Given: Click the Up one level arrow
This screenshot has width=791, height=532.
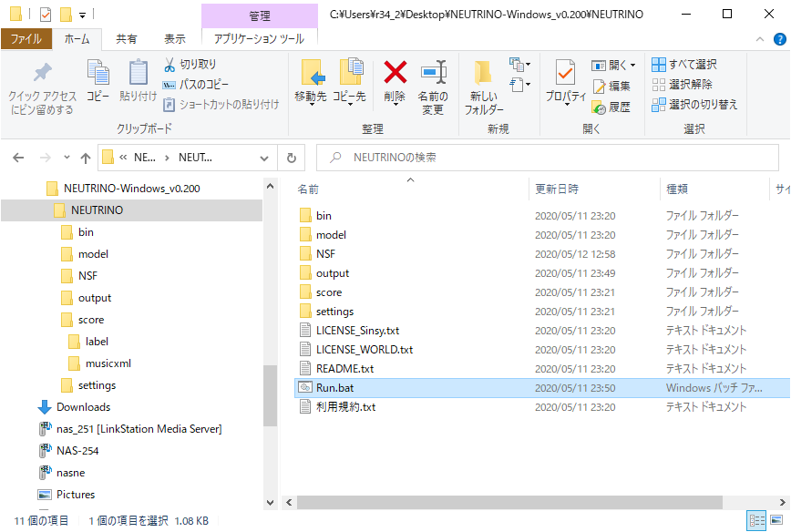Looking at the screenshot, I should click(x=86, y=158).
